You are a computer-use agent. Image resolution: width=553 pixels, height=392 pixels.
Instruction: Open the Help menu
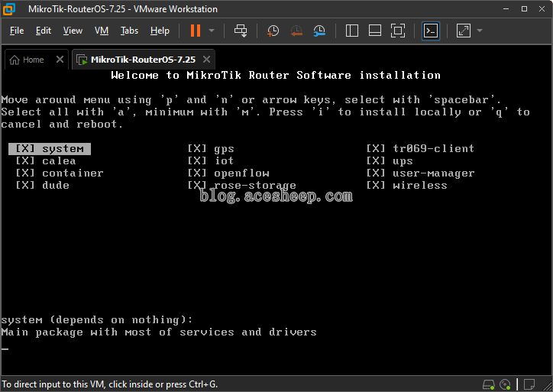[x=160, y=31]
